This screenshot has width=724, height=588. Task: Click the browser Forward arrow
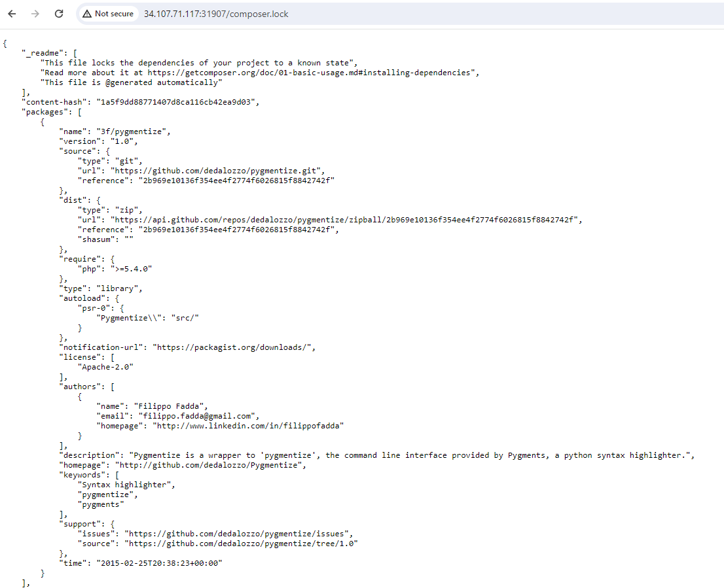35,14
